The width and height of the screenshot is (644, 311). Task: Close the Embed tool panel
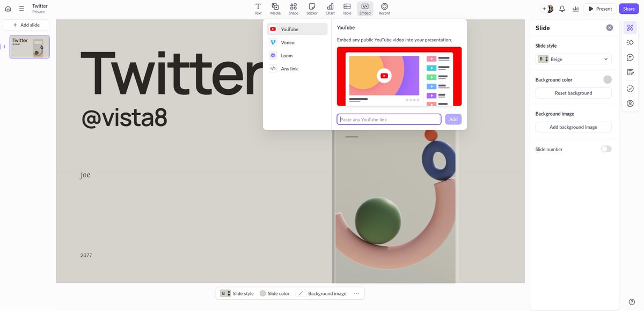coord(365,9)
